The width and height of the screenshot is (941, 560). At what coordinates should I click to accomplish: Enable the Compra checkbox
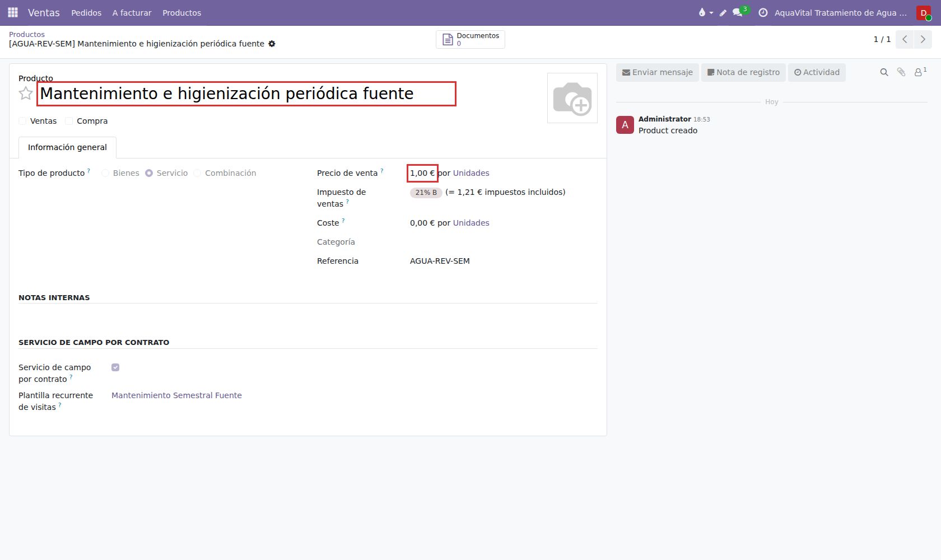(x=69, y=121)
